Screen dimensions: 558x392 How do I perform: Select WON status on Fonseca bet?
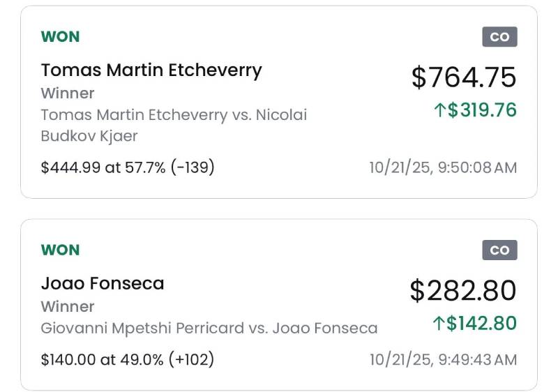61,250
